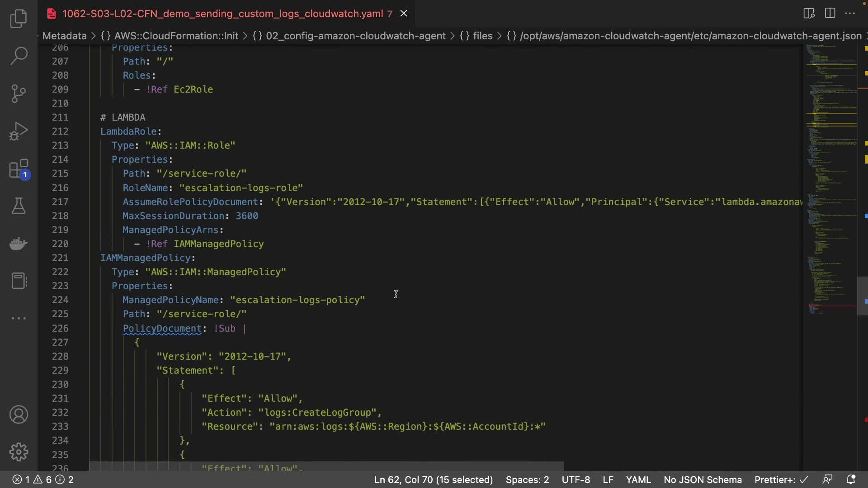Open the Explorer view in activity bar
The image size is (868, 488).
coord(19,19)
